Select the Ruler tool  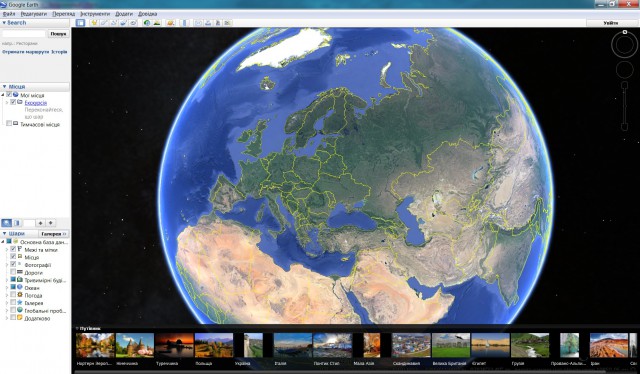pos(184,23)
